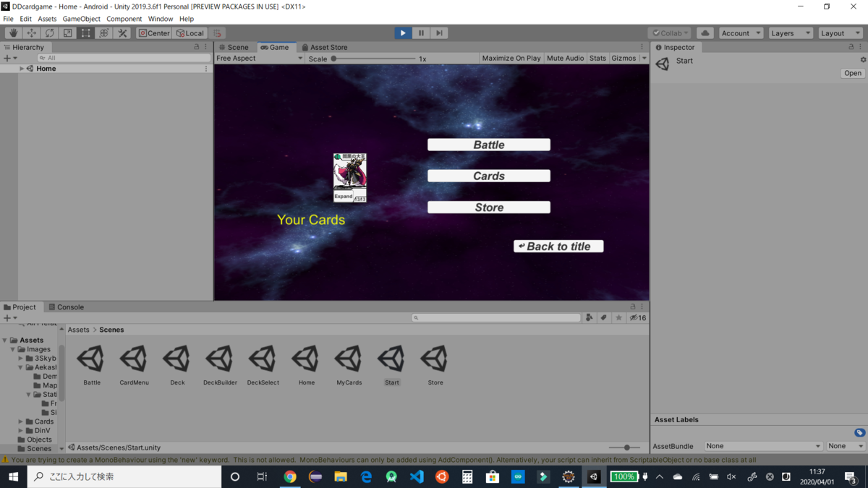Select the Move tool
868x488 pixels.
tap(31, 33)
